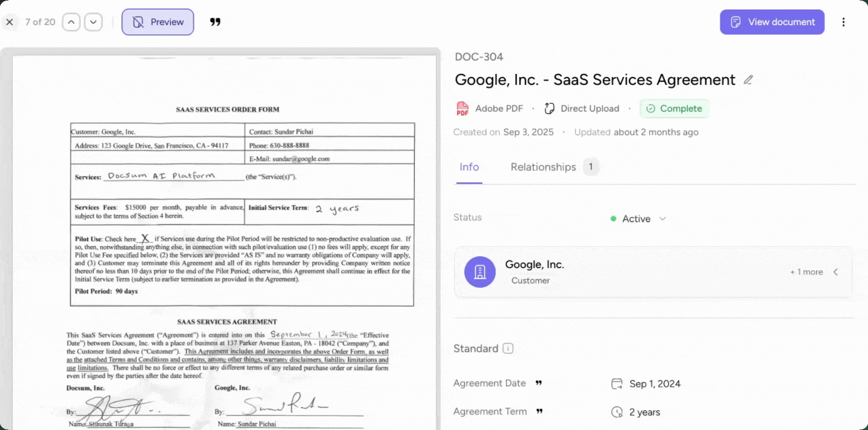Image resolution: width=868 pixels, height=430 pixels.
Task: Click the Standard info icon
Action: click(x=508, y=348)
